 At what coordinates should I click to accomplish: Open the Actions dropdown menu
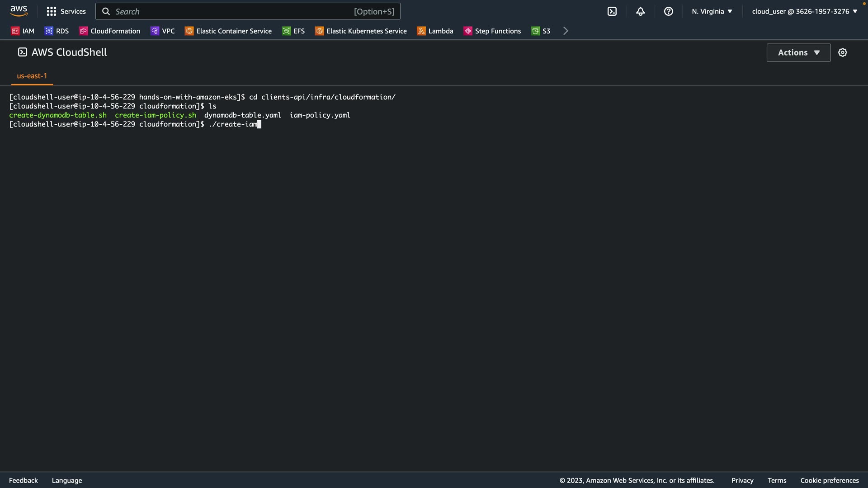click(798, 52)
